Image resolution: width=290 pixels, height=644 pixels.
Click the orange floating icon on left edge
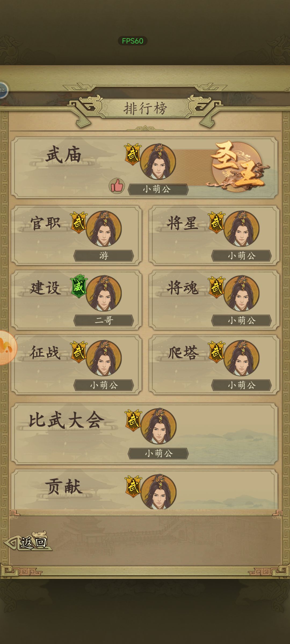(8, 347)
